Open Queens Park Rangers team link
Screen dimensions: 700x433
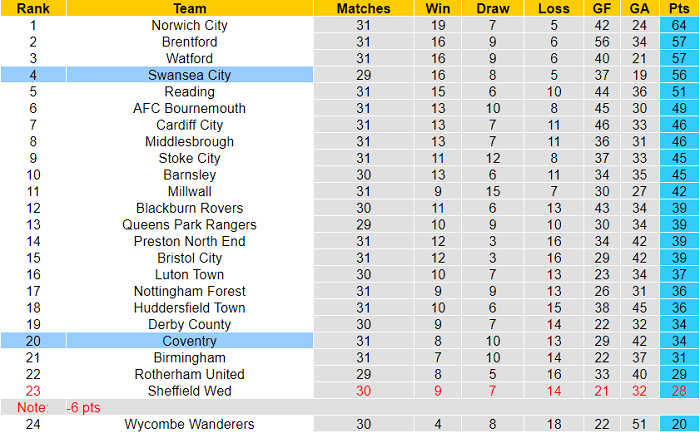(x=189, y=224)
